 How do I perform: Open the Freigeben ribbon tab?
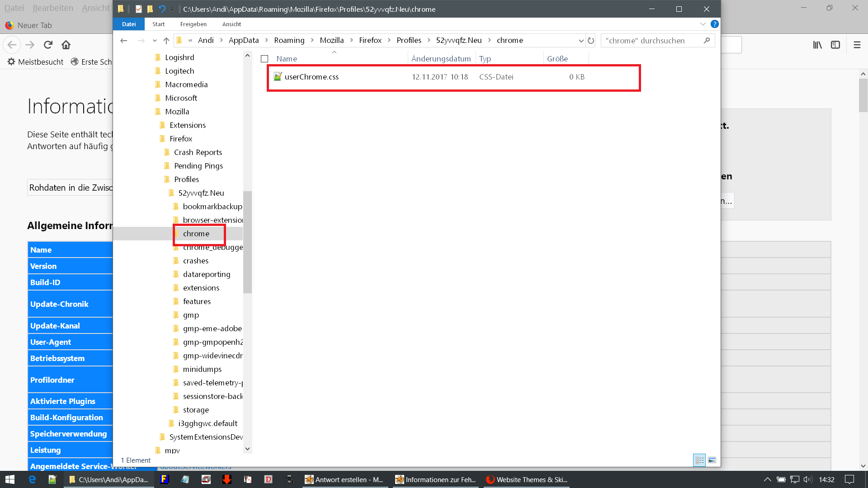pos(193,24)
